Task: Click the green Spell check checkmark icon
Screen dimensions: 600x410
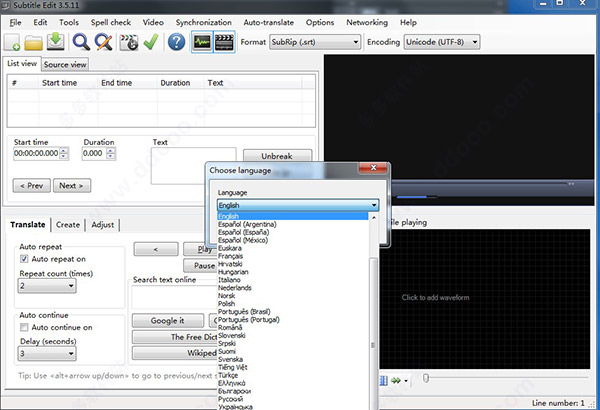Action: click(x=150, y=42)
